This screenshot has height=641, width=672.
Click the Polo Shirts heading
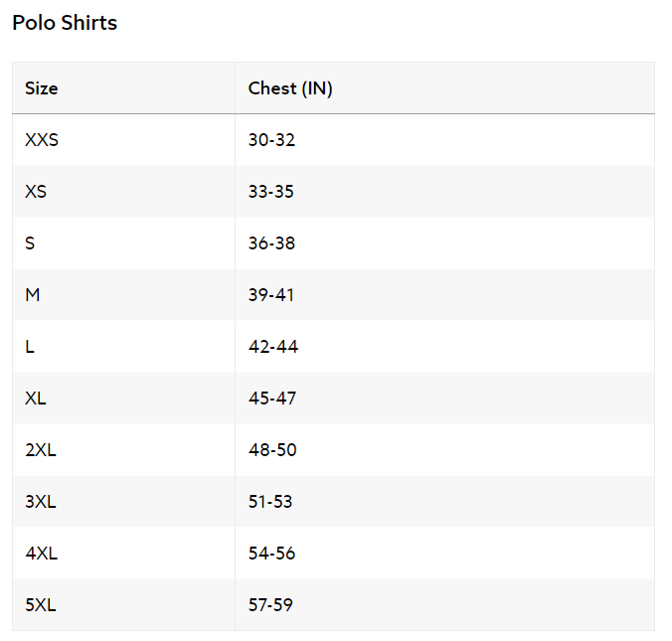65,23
